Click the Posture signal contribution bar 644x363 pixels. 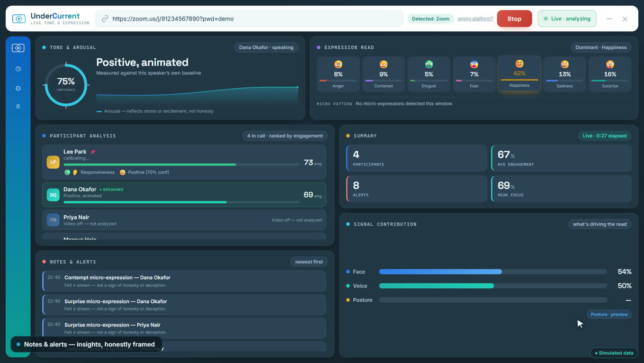click(493, 300)
